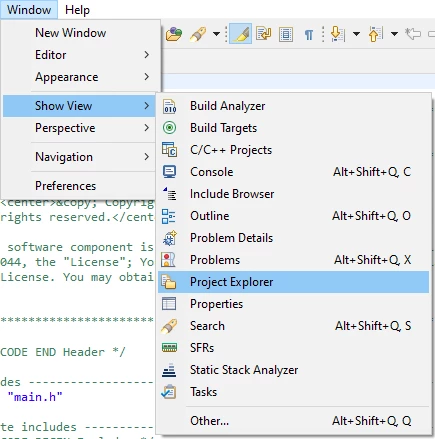435x439 pixels.
Task: Expand the Editor submenu arrow
Action: coord(147,55)
